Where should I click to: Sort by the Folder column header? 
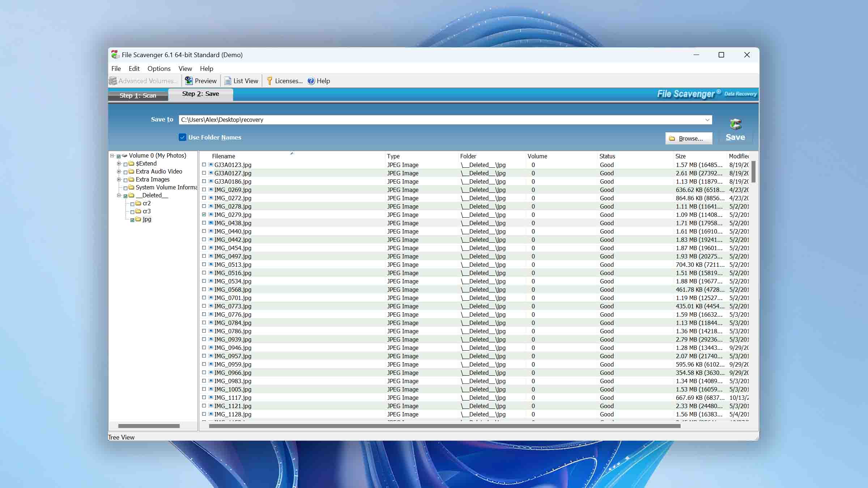[491, 156]
